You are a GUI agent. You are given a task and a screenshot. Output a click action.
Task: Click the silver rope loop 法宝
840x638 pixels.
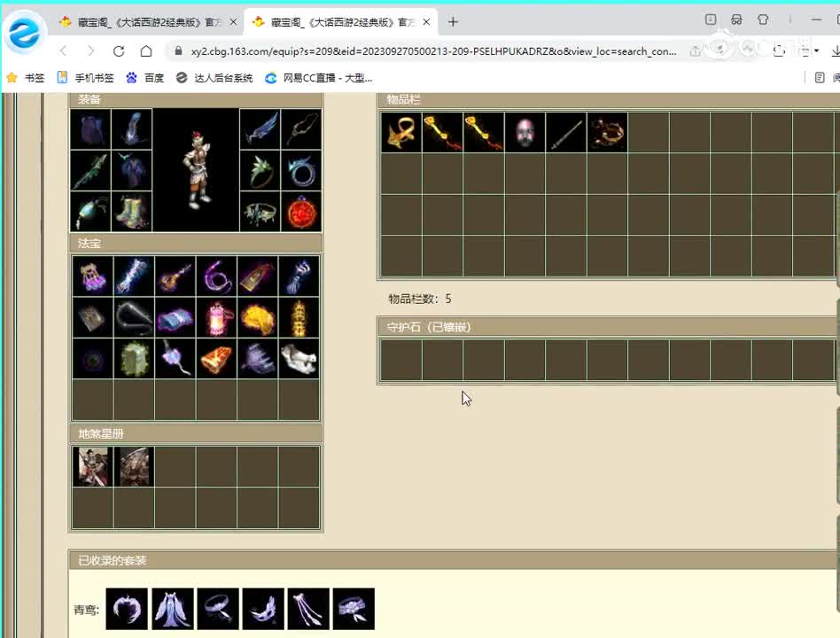point(134,317)
